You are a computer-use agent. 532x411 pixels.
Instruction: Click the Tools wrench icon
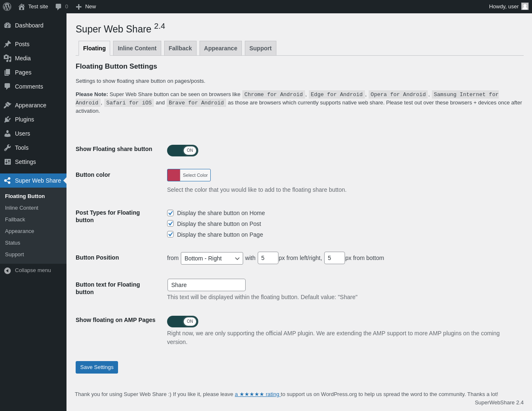pyautogui.click(x=7, y=148)
